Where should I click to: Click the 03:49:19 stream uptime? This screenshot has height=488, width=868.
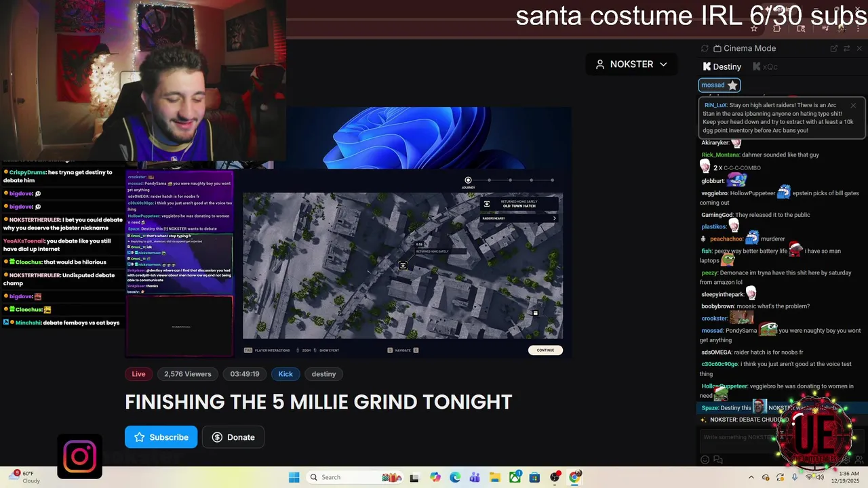pyautogui.click(x=245, y=374)
